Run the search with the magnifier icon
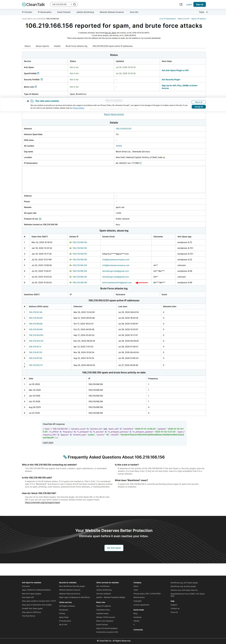Screen dimensions: 226x644 [75, 5]
